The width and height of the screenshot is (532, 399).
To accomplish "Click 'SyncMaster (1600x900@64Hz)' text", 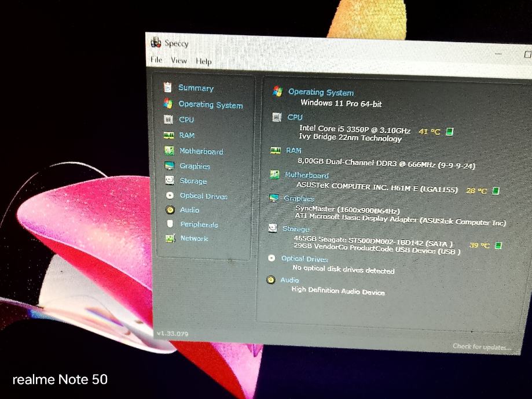I will 347,210.
